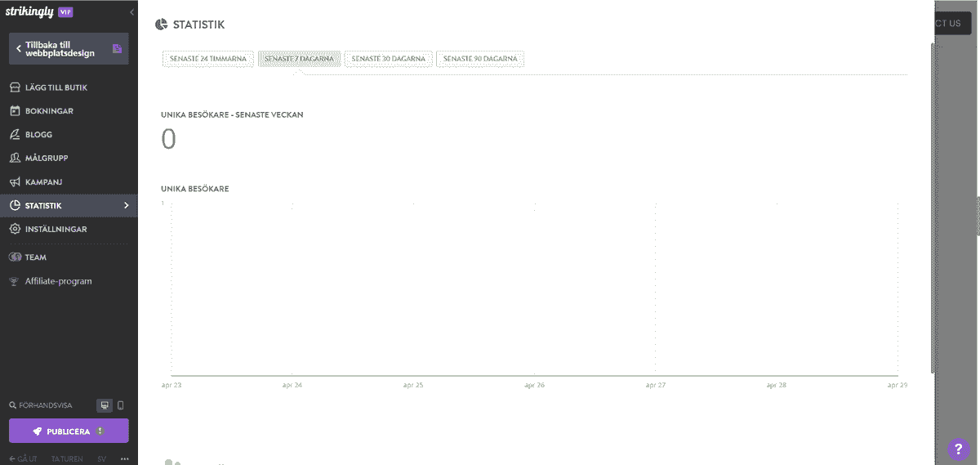Click the Team icon in sidebar

click(15, 257)
